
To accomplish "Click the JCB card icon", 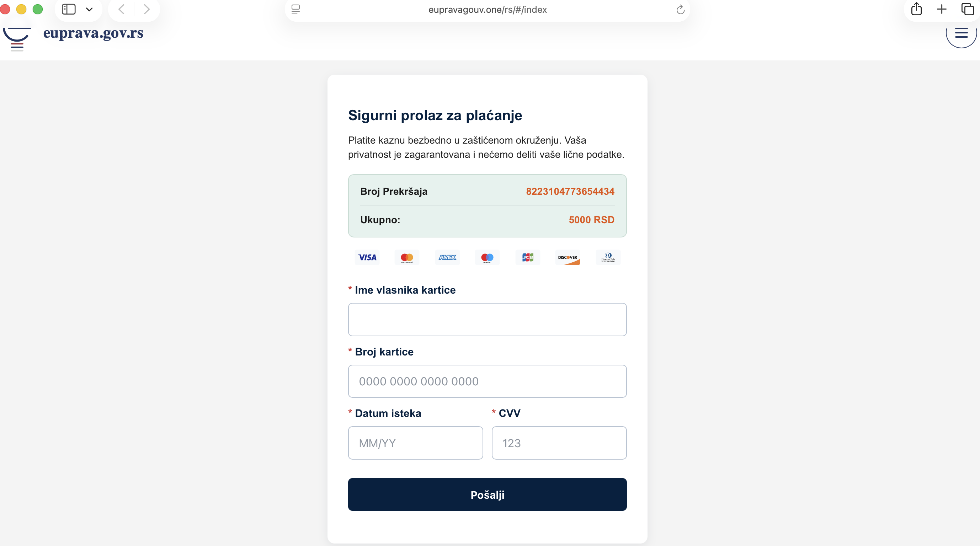I will (x=527, y=257).
